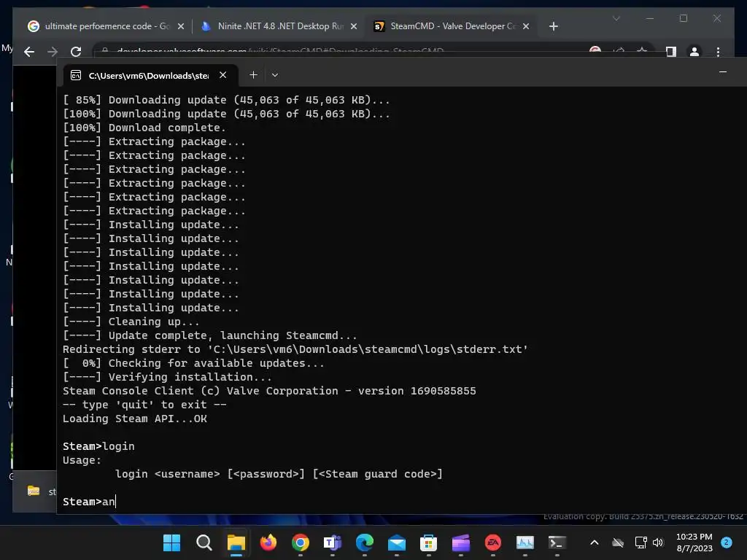
Task: Click the 'Steam>login' command line
Action: (x=98, y=446)
